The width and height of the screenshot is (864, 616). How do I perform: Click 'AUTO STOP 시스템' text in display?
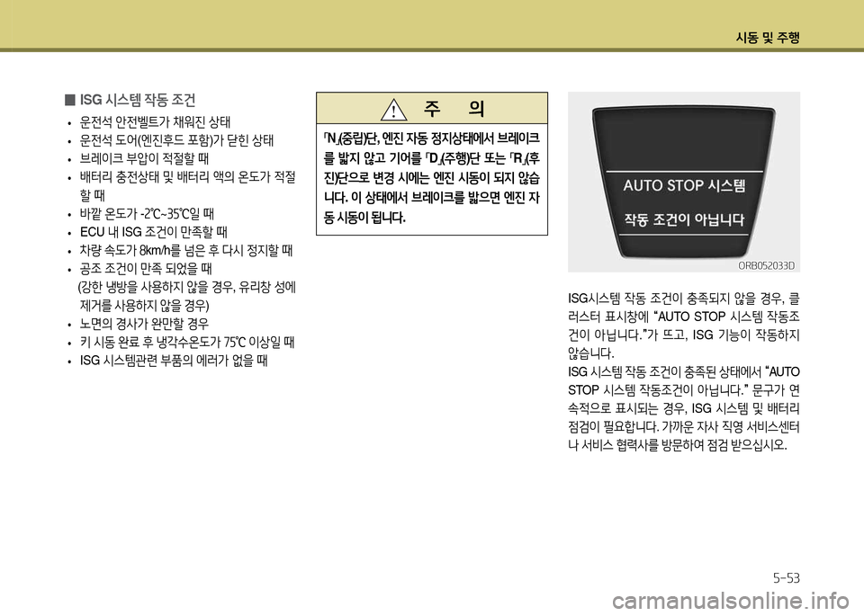point(684,185)
